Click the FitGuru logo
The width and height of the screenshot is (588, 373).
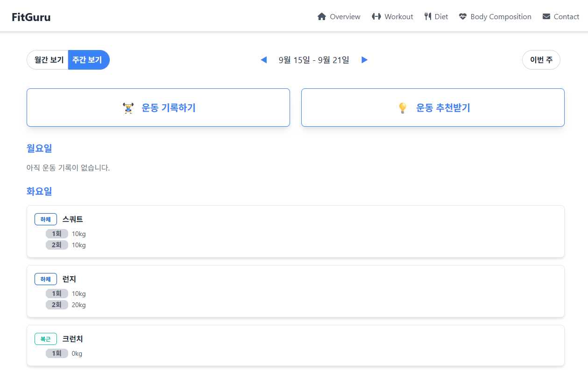click(31, 17)
